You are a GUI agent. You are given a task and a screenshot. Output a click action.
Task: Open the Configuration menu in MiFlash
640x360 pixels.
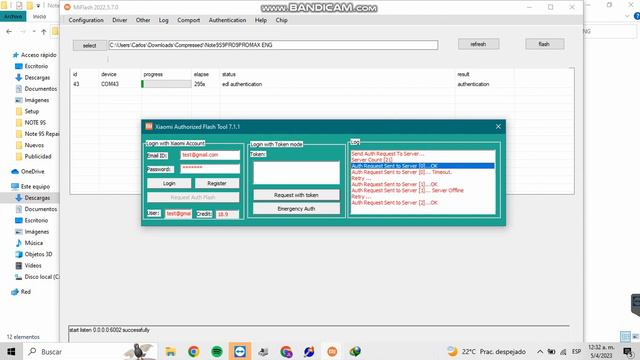[86, 20]
